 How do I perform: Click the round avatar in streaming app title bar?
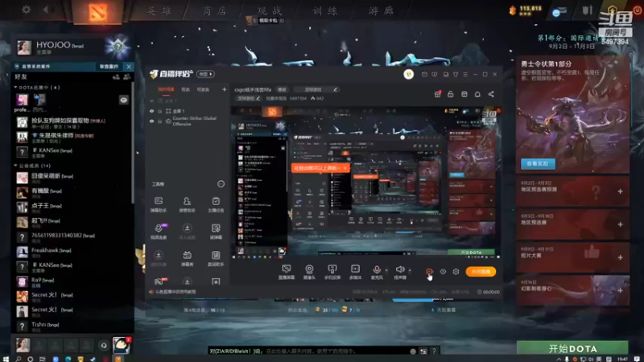(408, 74)
